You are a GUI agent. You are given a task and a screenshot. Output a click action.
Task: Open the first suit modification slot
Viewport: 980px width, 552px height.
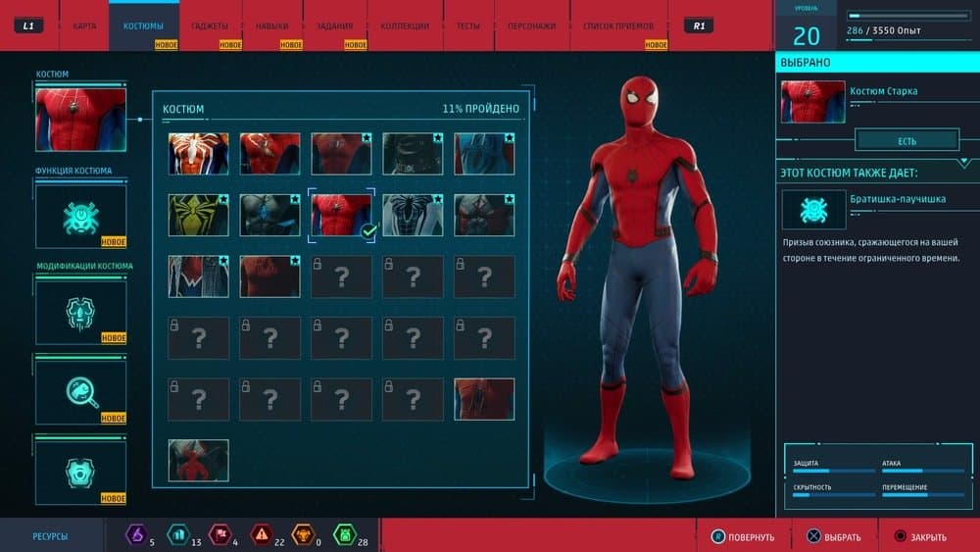[80, 313]
